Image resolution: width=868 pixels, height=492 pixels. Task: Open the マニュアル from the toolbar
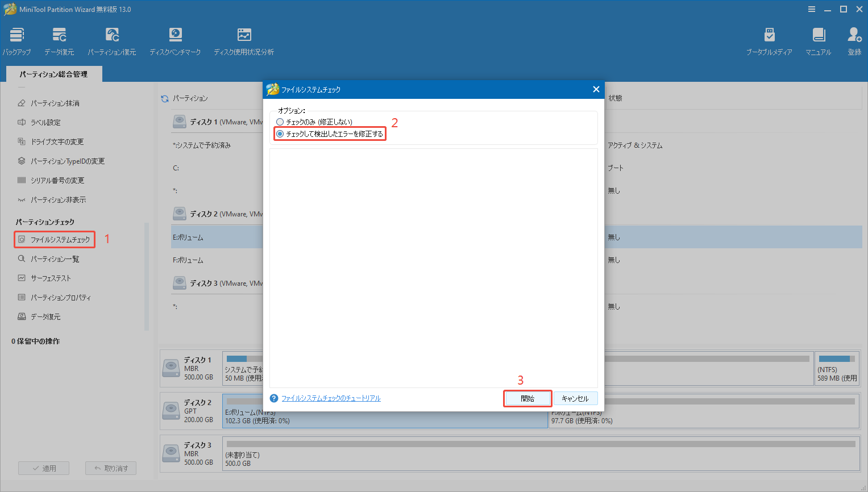[x=819, y=40]
